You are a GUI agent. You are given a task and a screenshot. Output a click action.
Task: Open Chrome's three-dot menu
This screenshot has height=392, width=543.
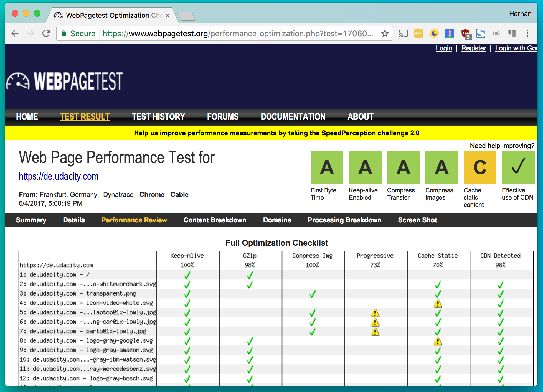pyautogui.click(x=527, y=34)
